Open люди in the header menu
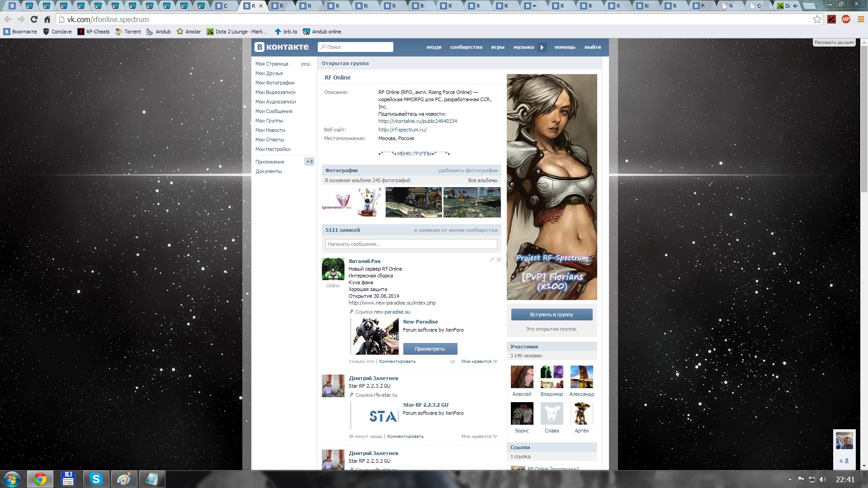 coord(434,47)
